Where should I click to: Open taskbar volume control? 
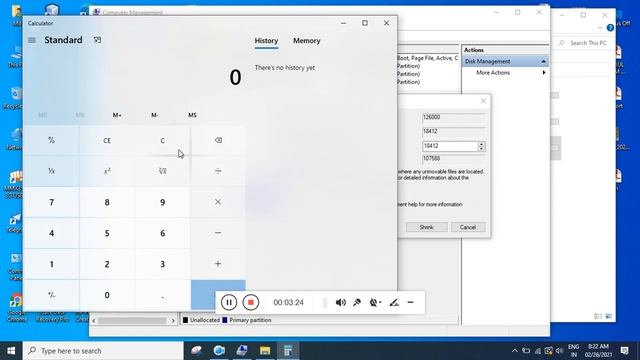click(559, 351)
